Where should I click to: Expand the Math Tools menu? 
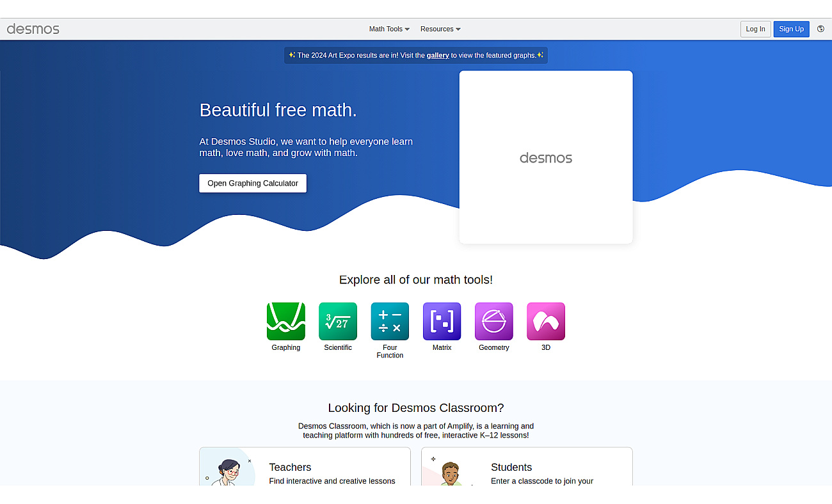click(389, 29)
